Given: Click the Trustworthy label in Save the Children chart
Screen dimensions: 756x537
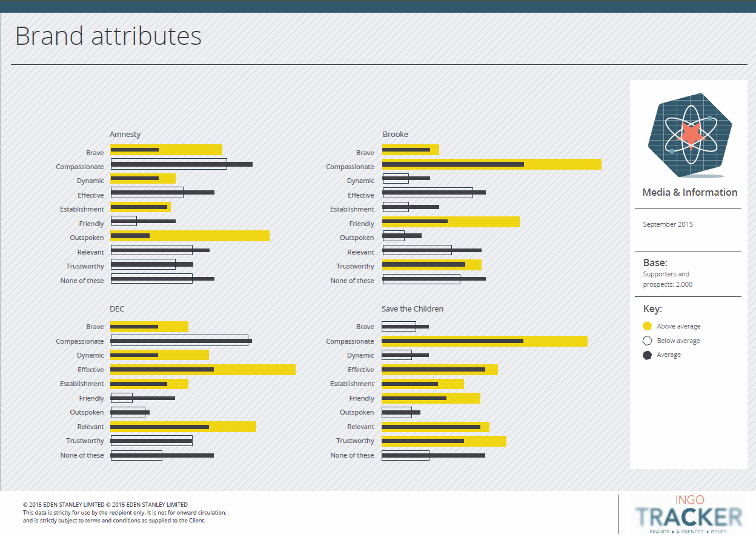Looking at the screenshot, I should click(356, 441).
